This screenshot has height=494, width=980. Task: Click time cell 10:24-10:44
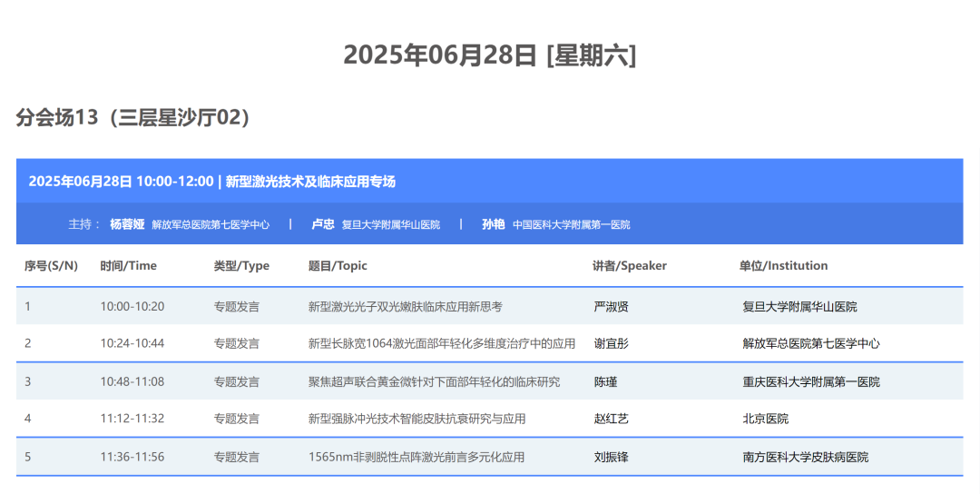(x=132, y=343)
